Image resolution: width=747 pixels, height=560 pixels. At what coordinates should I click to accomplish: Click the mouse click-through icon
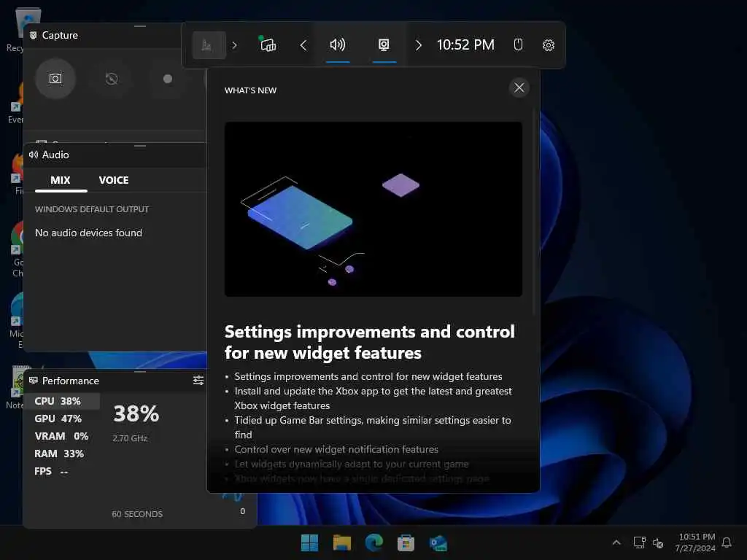pyautogui.click(x=519, y=44)
